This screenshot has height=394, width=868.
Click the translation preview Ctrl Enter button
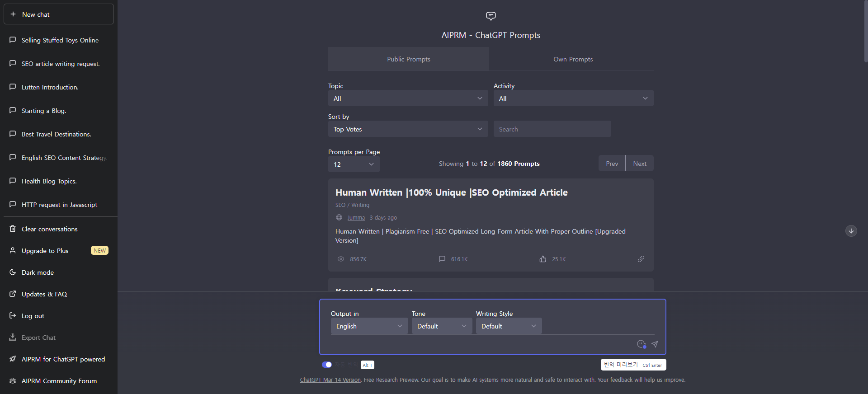633,365
